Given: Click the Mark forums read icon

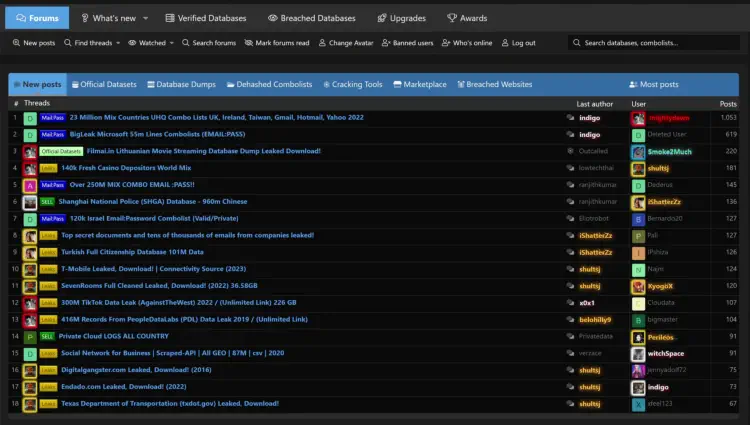Looking at the screenshot, I should point(248,43).
